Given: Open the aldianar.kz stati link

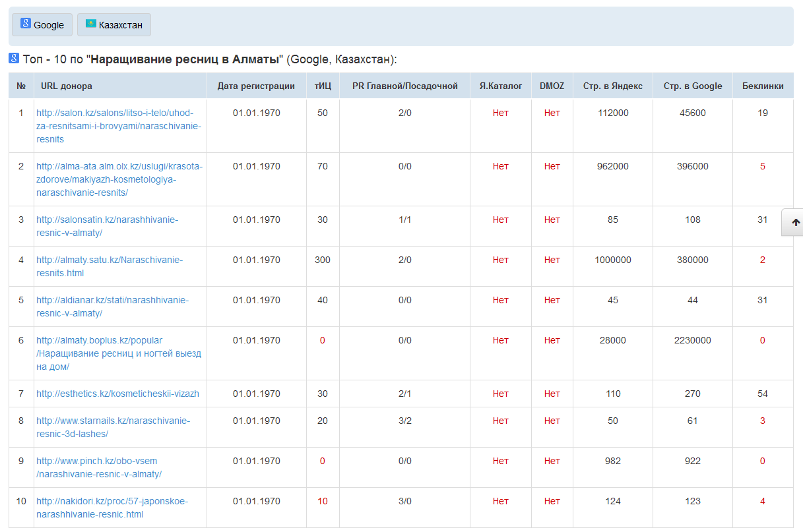Looking at the screenshot, I should pos(112,307).
